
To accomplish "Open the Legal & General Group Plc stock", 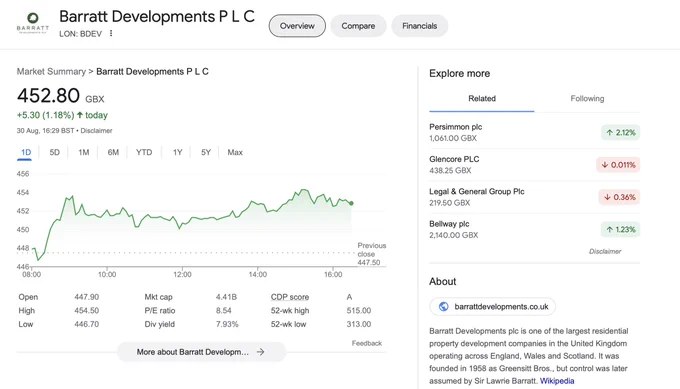I will (x=534, y=197).
